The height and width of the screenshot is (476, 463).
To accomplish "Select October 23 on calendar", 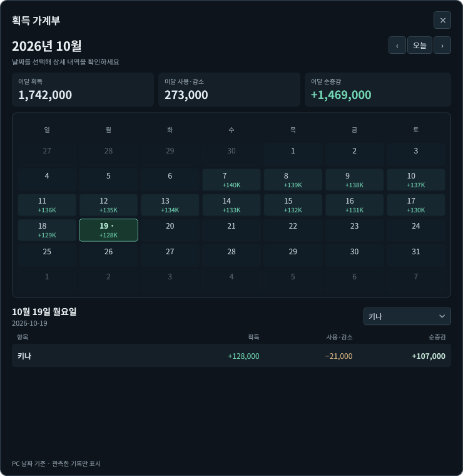I will (x=355, y=230).
